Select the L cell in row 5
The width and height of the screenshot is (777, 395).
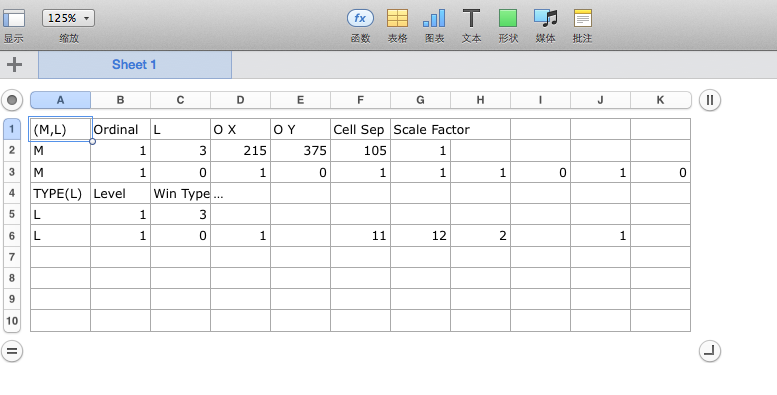pyautogui.click(x=60, y=214)
